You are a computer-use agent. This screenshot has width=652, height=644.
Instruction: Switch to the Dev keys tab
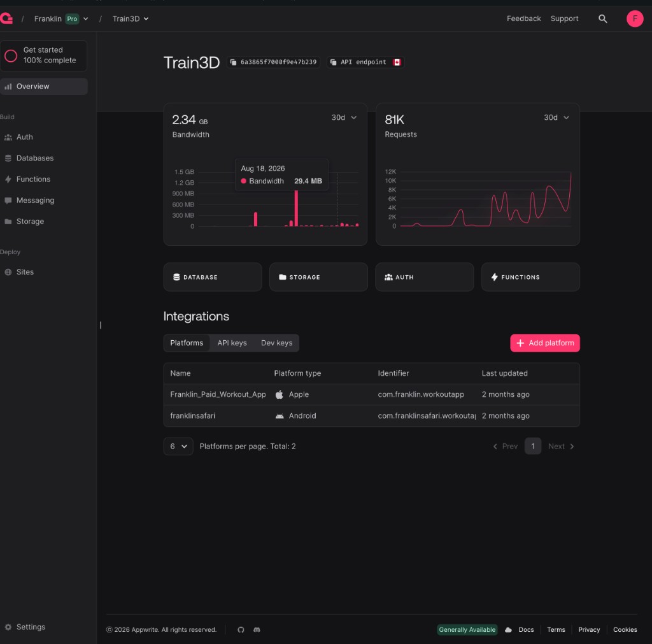coord(276,343)
